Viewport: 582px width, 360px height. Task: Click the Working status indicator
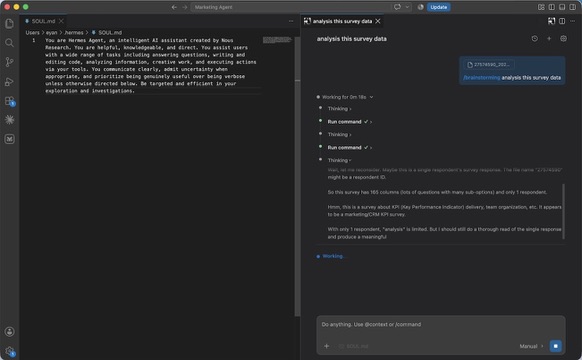click(x=330, y=256)
